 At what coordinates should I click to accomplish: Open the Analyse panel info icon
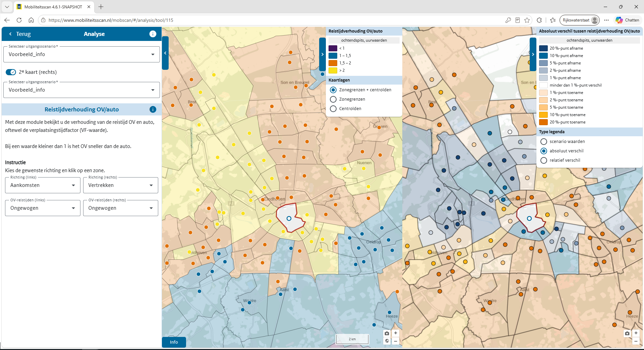(153, 34)
